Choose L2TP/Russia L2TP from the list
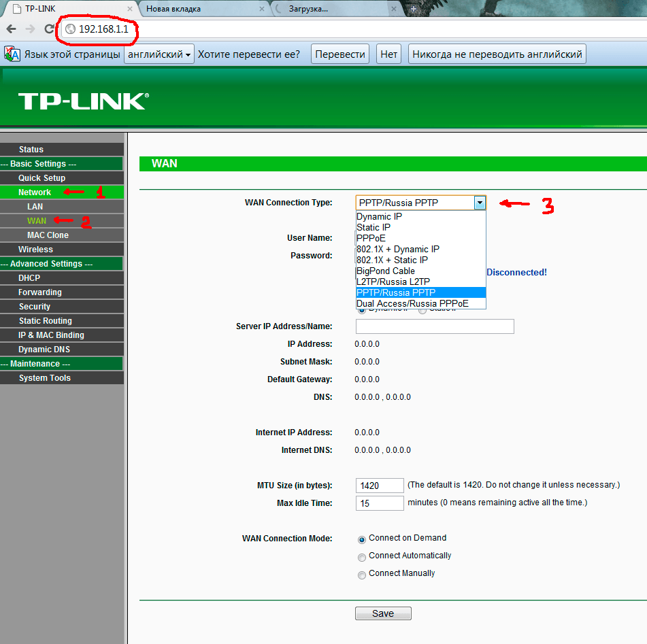The height and width of the screenshot is (644, 647). [421, 282]
